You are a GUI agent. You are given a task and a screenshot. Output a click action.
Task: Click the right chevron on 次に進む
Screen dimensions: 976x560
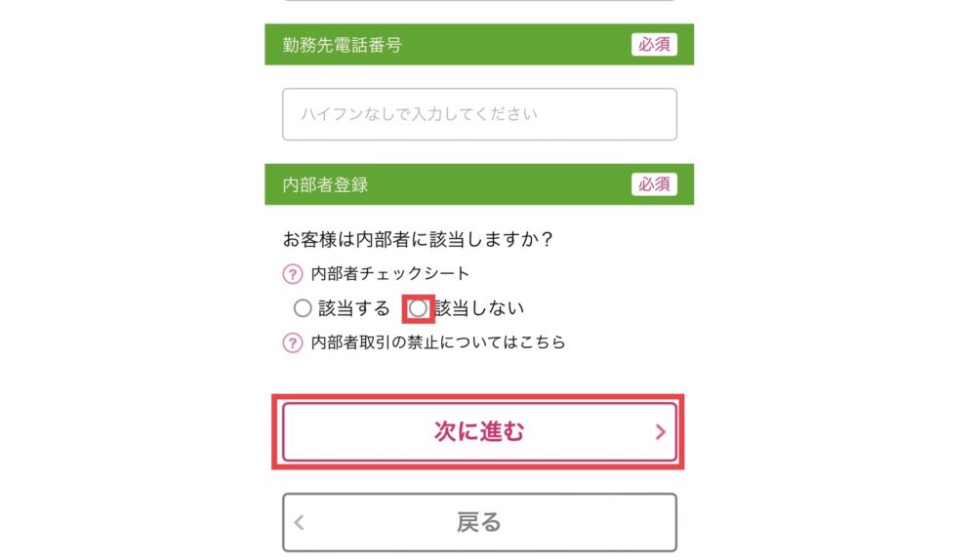tap(661, 432)
